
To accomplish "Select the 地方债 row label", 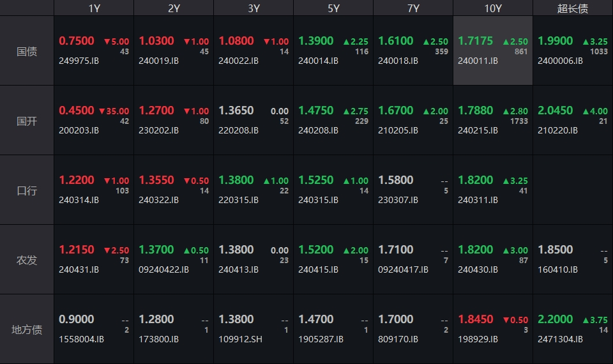I will point(27,330).
